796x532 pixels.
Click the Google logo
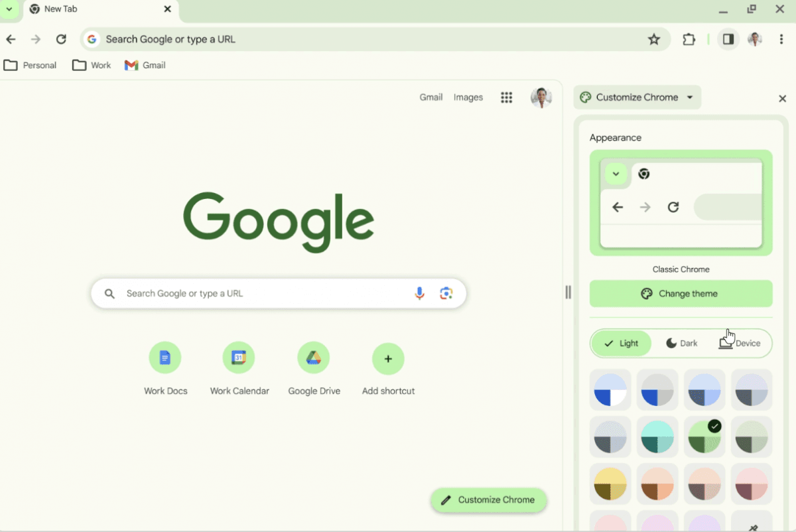point(279,222)
